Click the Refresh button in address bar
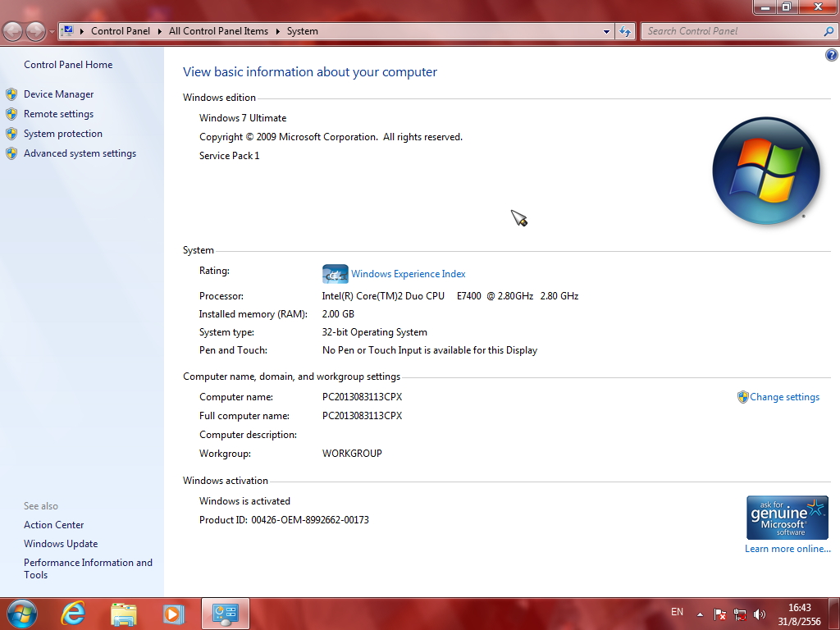Image resolution: width=840 pixels, height=630 pixels. tap(624, 32)
